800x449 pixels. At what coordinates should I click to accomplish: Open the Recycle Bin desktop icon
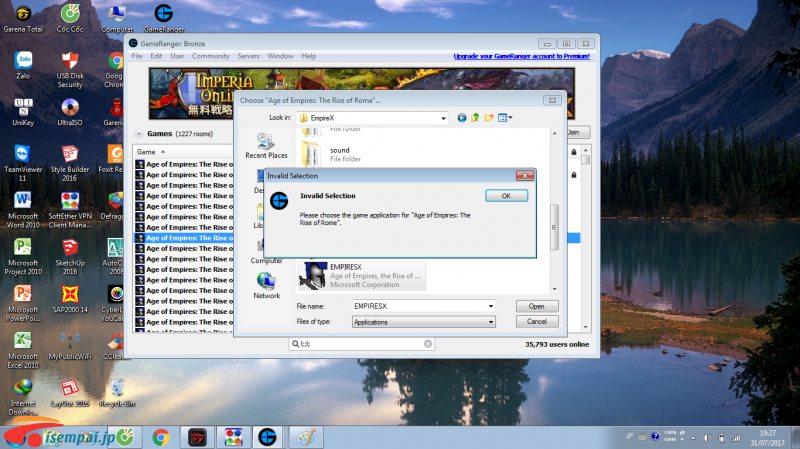[x=117, y=392]
